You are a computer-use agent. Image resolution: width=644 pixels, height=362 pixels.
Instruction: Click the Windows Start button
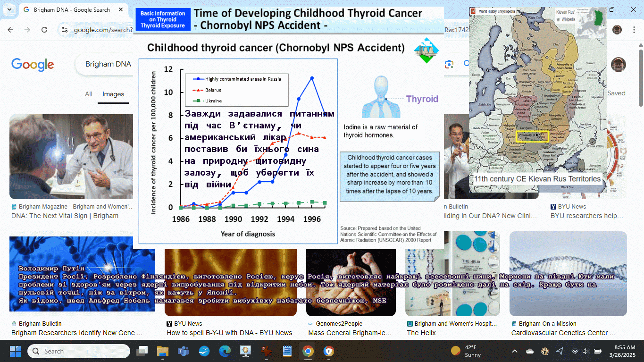click(x=15, y=351)
